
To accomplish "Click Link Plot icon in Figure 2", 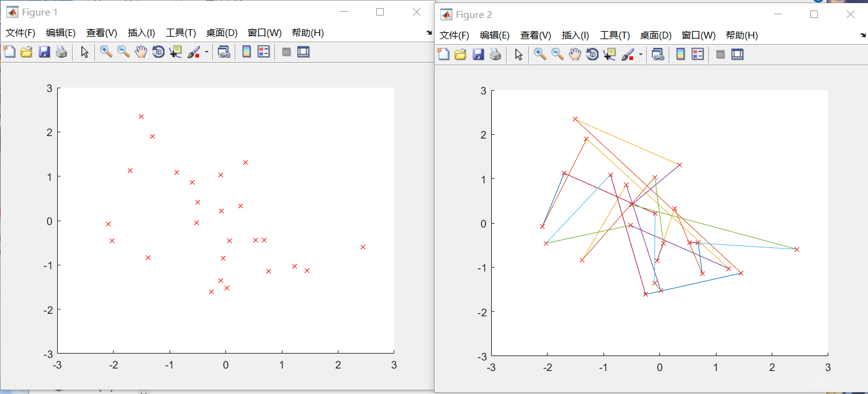I will point(658,55).
